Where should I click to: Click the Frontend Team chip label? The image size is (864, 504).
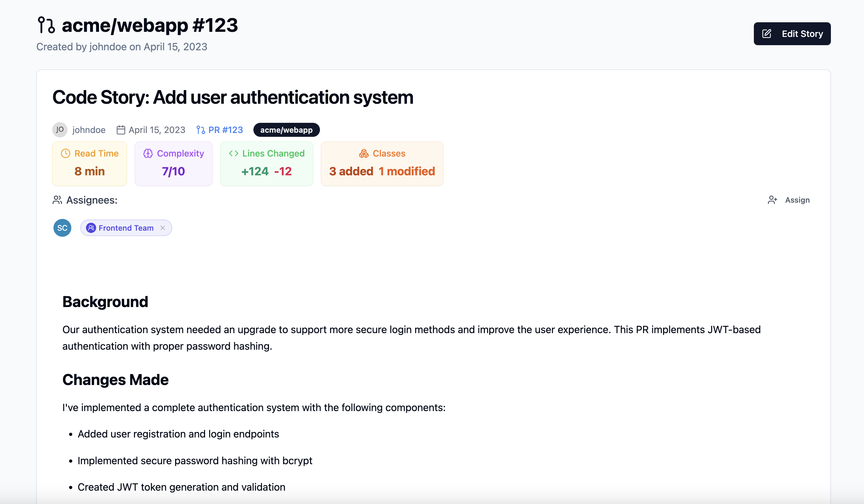[126, 228]
